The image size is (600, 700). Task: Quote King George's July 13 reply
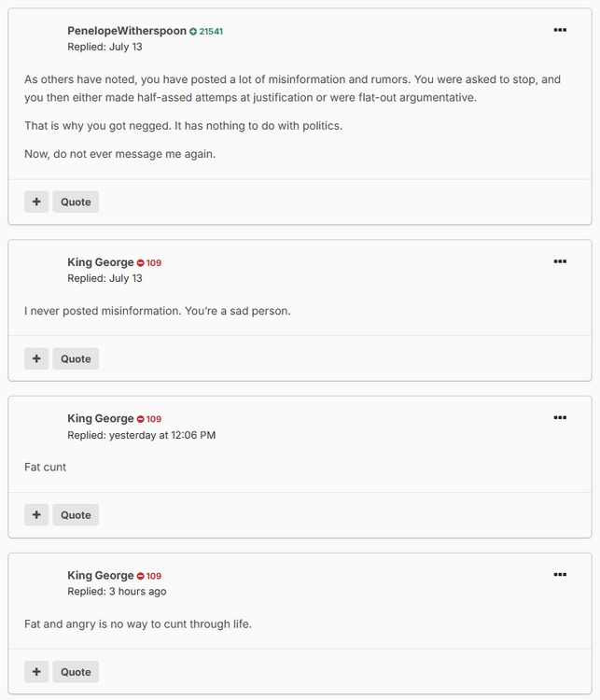tap(76, 358)
